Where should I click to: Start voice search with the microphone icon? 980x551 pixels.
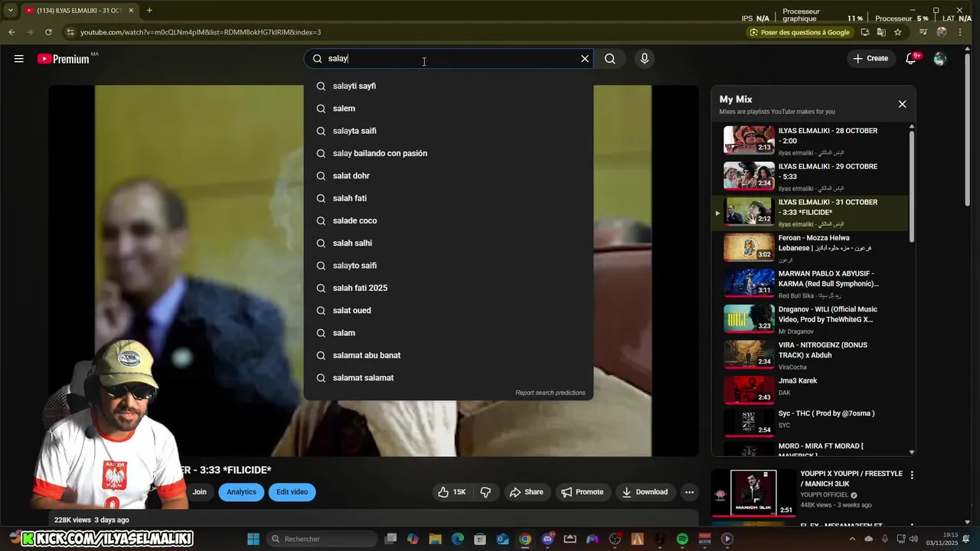point(645,59)
